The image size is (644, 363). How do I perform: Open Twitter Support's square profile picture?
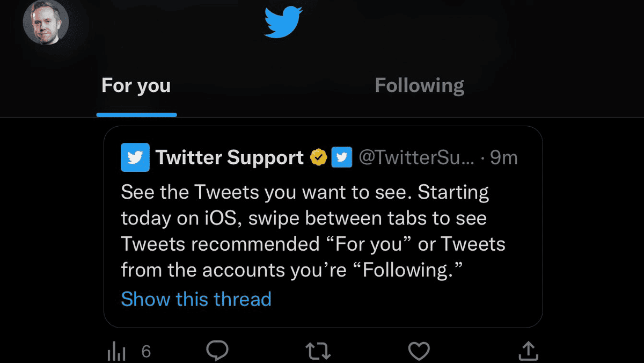135,157
